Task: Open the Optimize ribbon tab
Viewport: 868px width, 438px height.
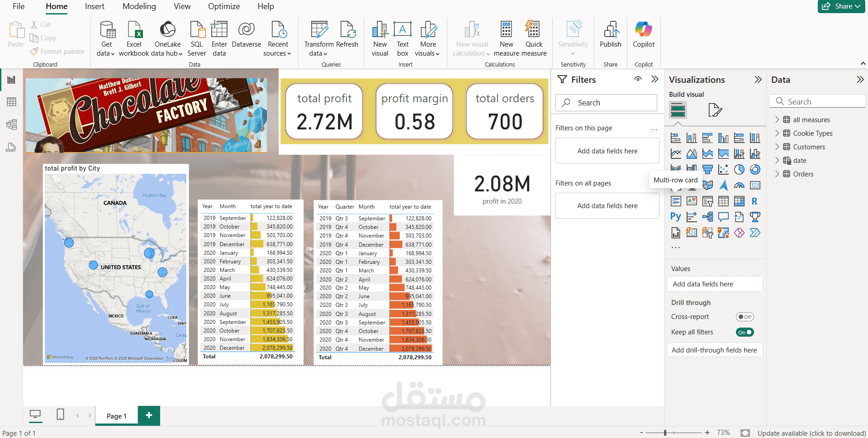Action: pyautogui.click(x=224, y=6)
